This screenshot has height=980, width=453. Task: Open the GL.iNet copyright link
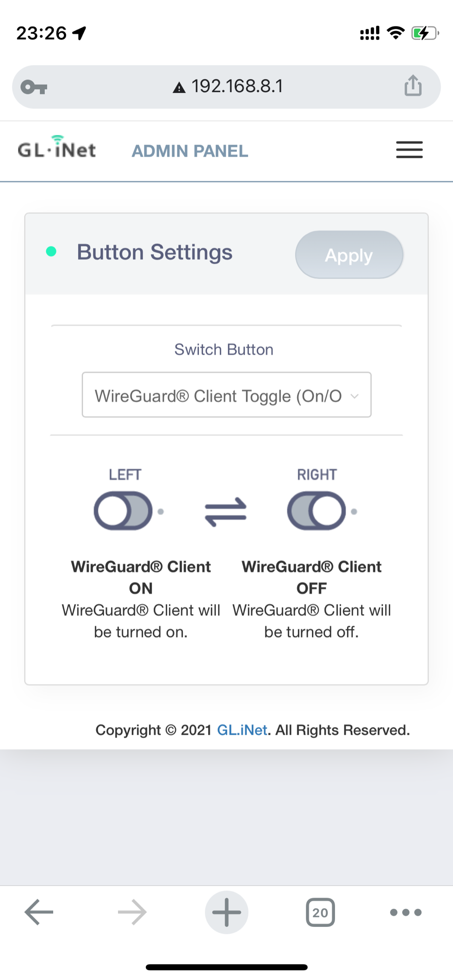pyautogui.click(x=242, y=730)
